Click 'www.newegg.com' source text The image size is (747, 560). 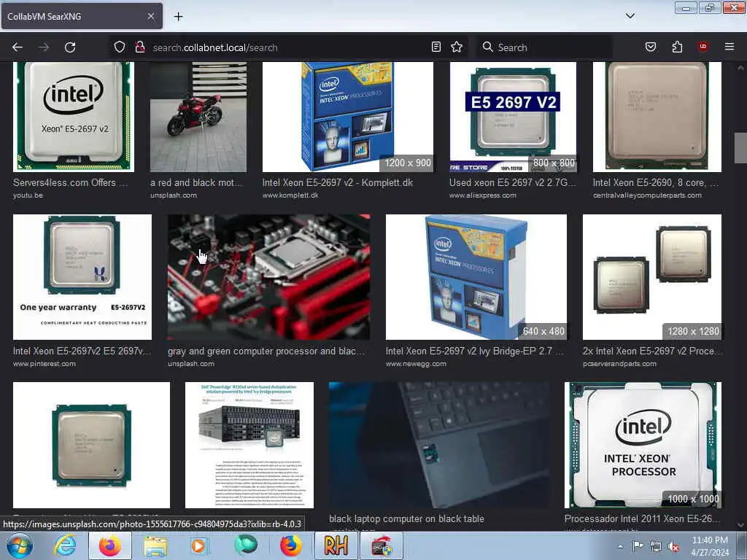pos(416,364)
